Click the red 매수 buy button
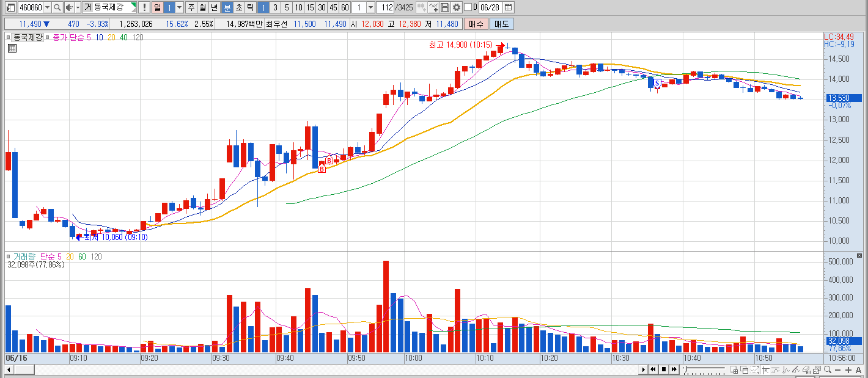The width and height of the screenshot is (868, 378). coord(475,24)
